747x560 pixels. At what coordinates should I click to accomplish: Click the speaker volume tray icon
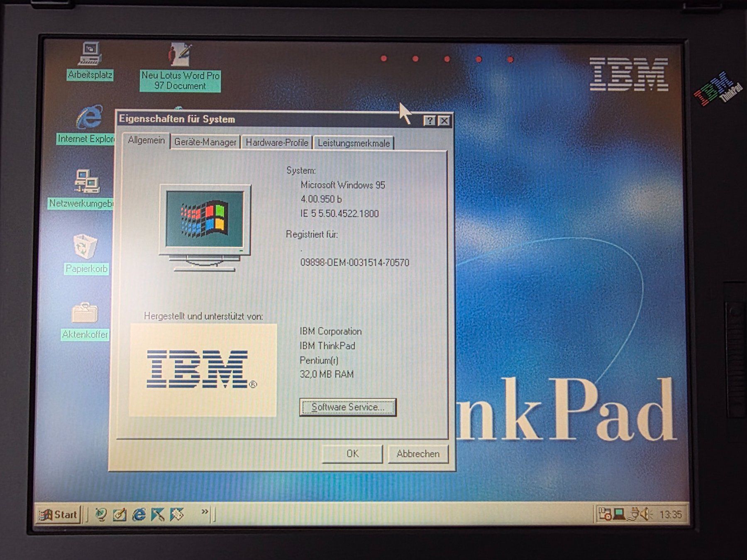pos(647,515)
